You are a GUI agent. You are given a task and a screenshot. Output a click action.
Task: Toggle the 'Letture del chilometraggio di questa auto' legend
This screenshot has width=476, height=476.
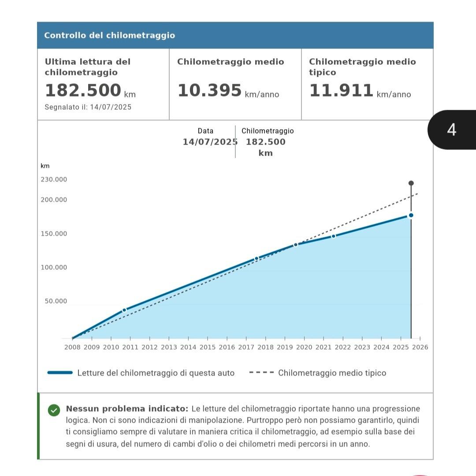click(x=156, y=373)
